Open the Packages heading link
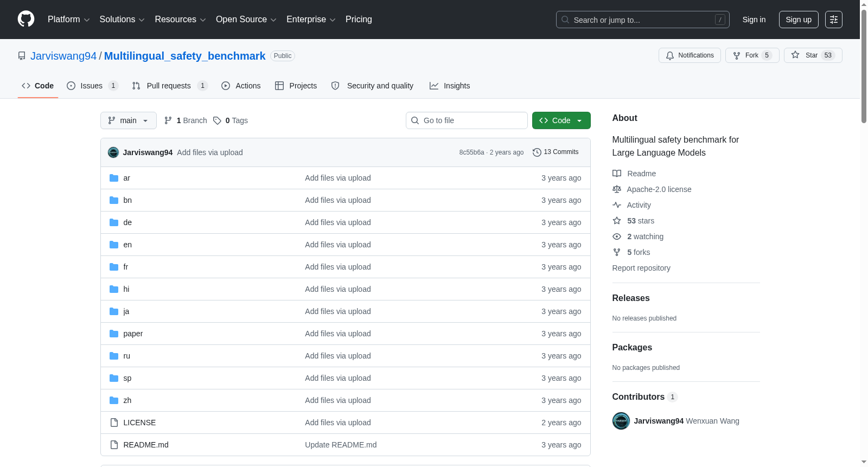868x467 pixels. click(632, 348)
